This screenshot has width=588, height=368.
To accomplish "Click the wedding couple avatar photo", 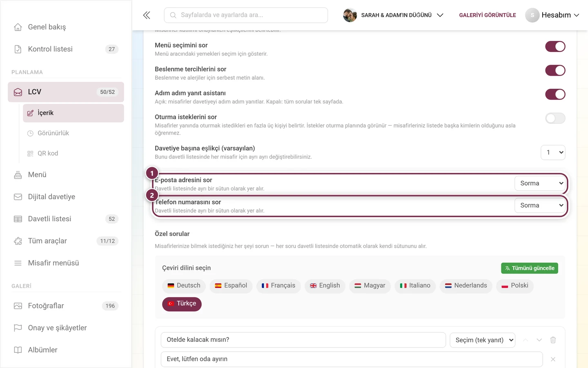I will 350,15.
